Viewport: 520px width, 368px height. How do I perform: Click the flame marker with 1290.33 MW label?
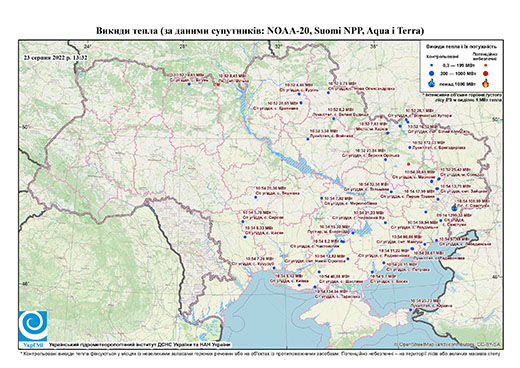pyautogui.click(x=454, y=208)
